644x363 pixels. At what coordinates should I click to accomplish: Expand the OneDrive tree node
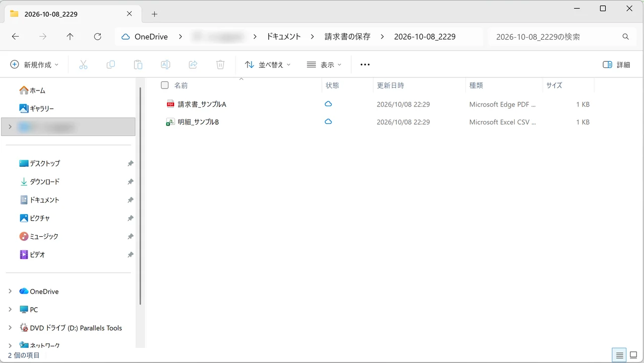point(10,292)
